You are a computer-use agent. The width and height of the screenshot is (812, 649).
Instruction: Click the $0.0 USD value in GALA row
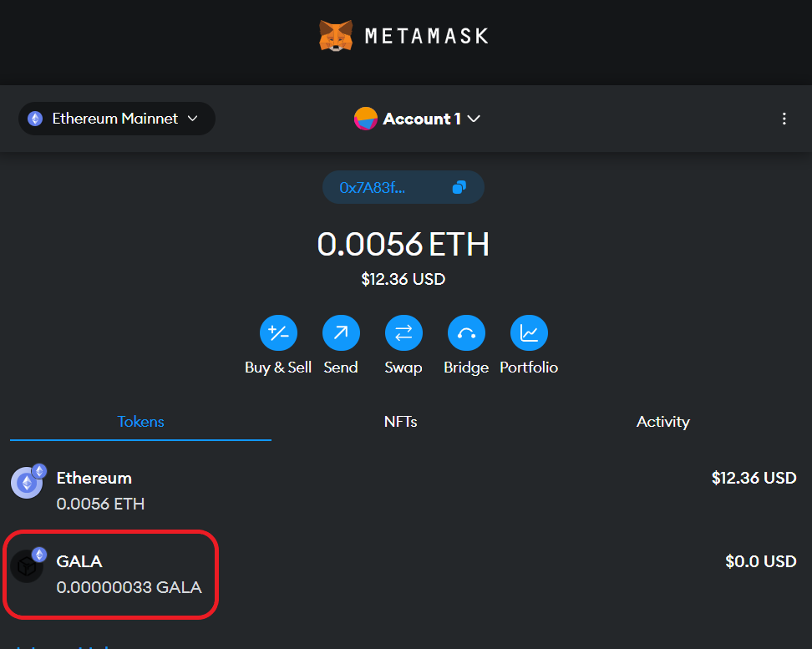761,561
